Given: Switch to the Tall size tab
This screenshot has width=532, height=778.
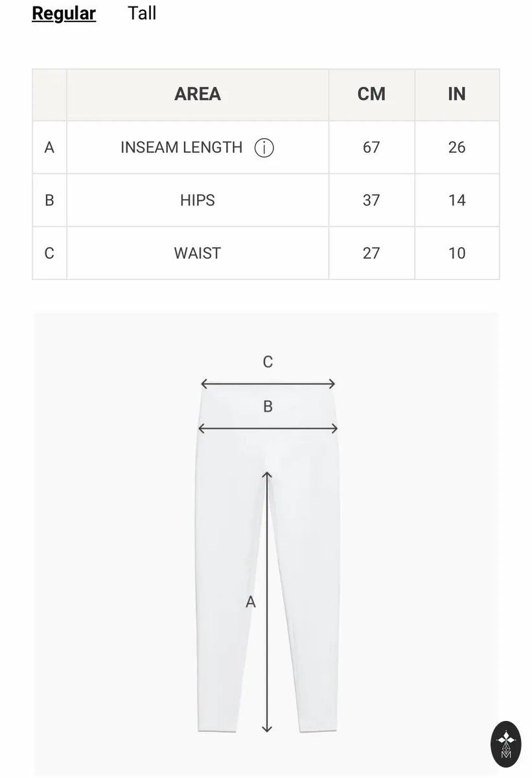Looking at the screenshot, I should (142, 13).
